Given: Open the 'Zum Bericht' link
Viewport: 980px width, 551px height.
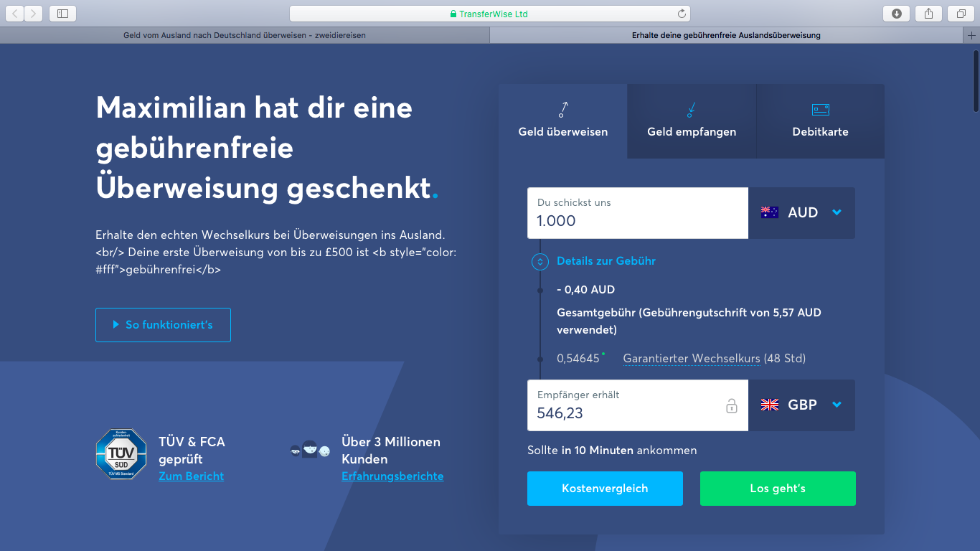Looking at the screenshot, I should click(x=191, y=476).
